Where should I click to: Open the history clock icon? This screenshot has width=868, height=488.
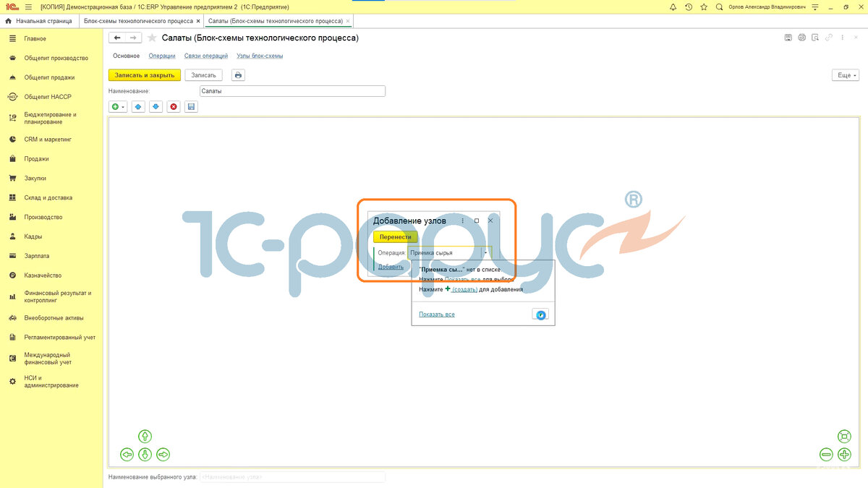(689, 7)
